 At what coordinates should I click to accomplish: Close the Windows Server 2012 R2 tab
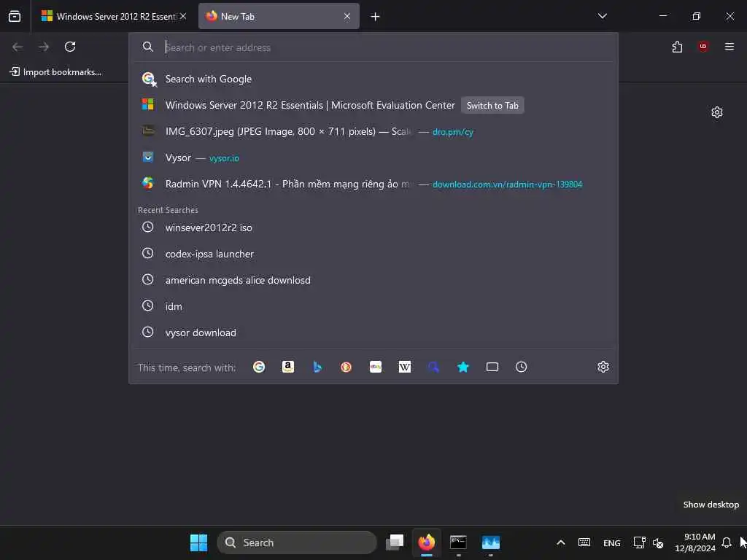183,17
